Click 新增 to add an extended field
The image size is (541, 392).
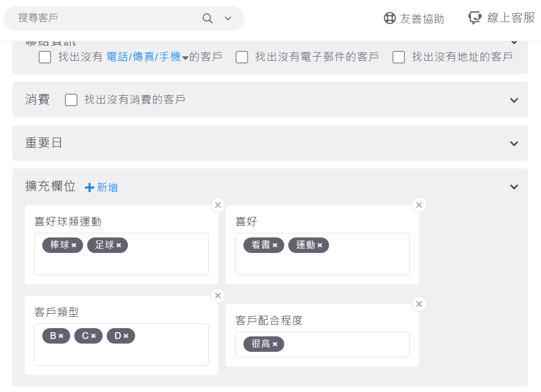point(102,188)
